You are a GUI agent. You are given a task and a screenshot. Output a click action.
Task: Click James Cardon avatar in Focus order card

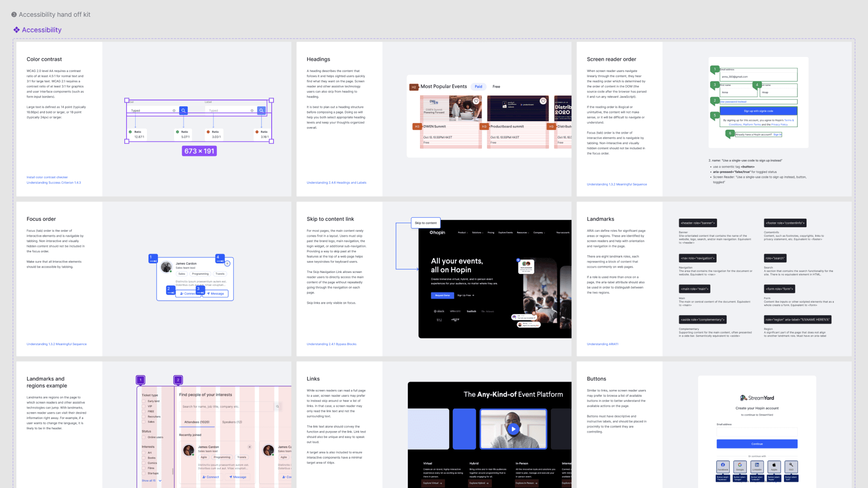[x=166, y=267]
